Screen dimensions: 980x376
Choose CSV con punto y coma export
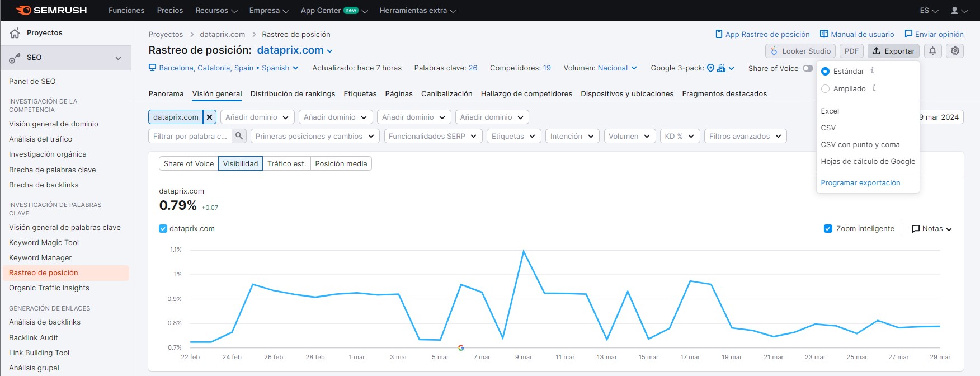pos(860,144)
